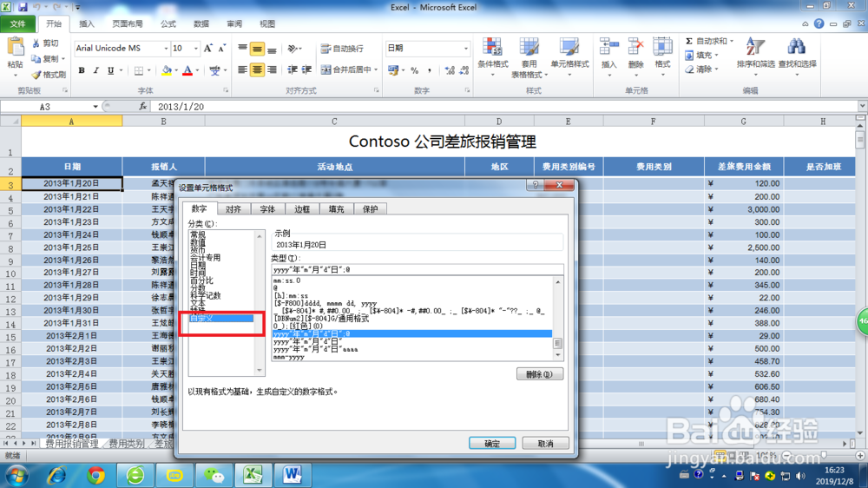The image size is (868, 488).
Task: Click the 自动换行 wrap text button
Action: pos(342,49)
